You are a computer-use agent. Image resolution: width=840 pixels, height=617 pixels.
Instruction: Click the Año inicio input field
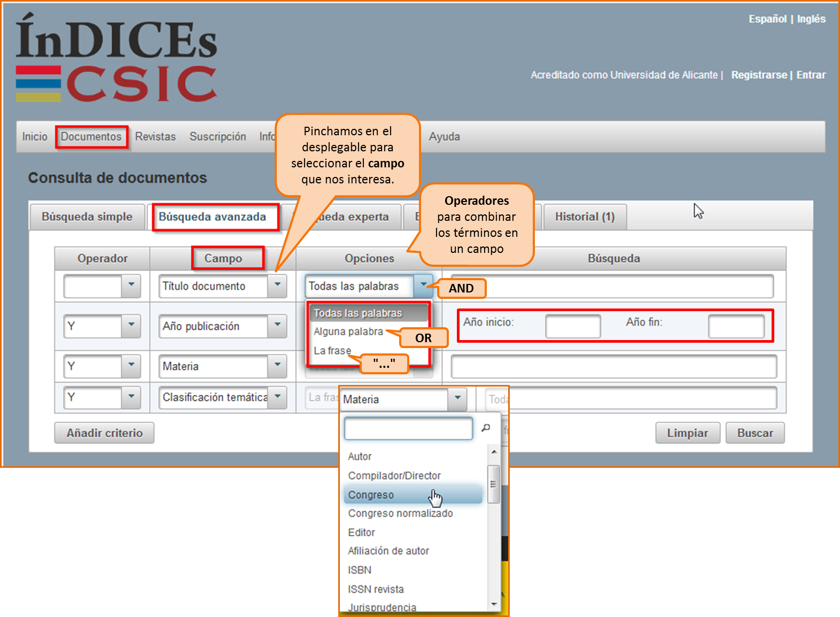573,326
